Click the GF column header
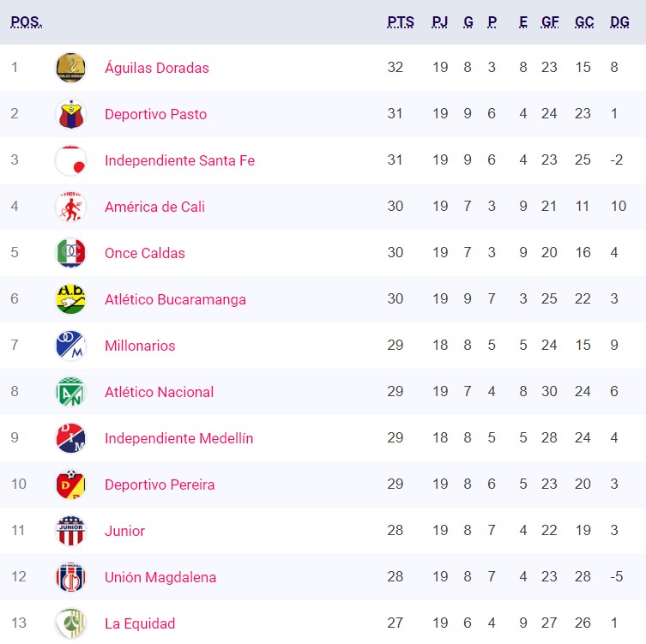The width and height of the screenshot is (646, 644). (550, 21)
